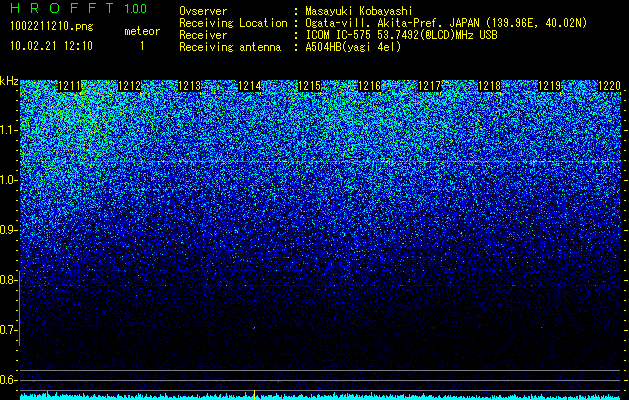Click the 1217 time marker

coord(429,86)
